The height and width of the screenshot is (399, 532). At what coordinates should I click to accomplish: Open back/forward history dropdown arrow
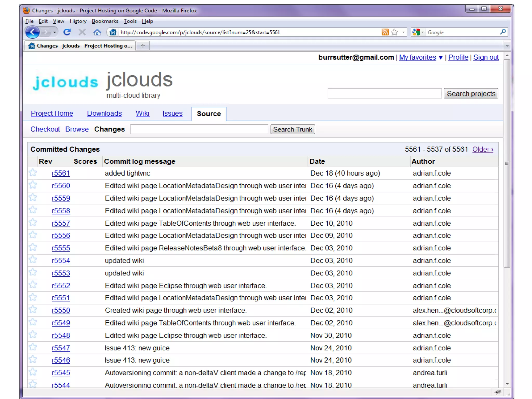(x=55, y=32)
